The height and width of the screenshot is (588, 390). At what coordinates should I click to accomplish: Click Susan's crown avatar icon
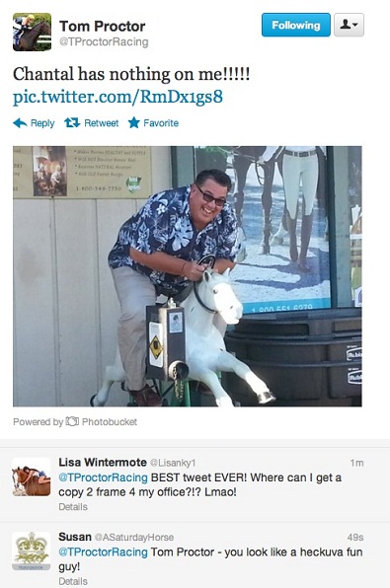click(32, 551)
